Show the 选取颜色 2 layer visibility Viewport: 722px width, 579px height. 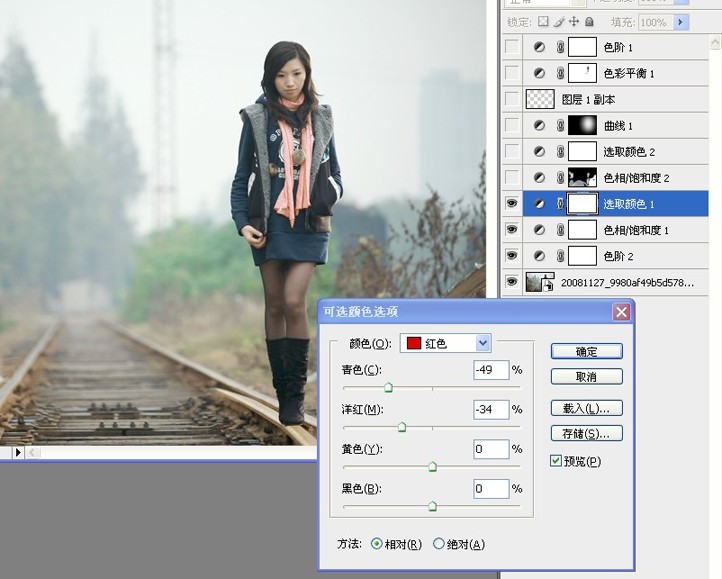pyautogui.click(x=512, y=152)
